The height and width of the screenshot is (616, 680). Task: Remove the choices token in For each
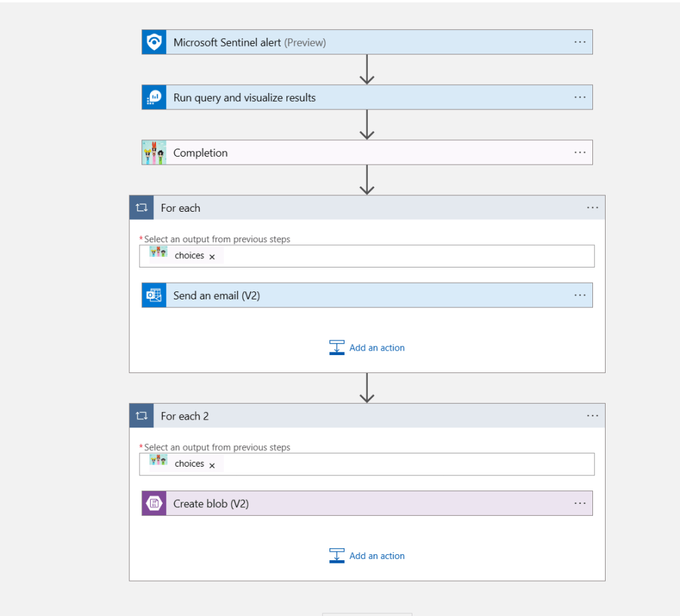pos(212,257)
